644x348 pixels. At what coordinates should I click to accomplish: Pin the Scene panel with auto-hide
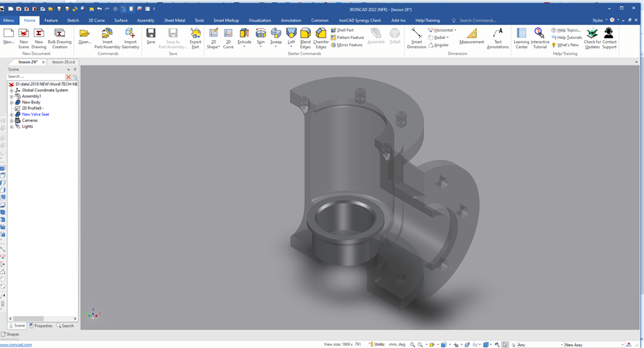[x=75, y=69]
